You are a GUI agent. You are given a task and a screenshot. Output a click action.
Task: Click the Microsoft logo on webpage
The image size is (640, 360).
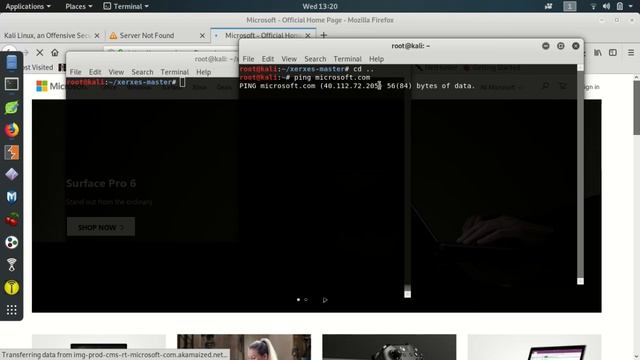42,86
